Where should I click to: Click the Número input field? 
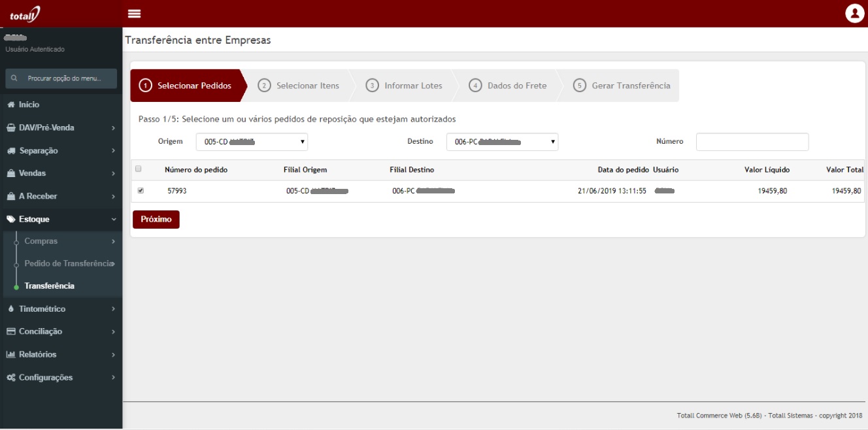(x=752, y=142)
